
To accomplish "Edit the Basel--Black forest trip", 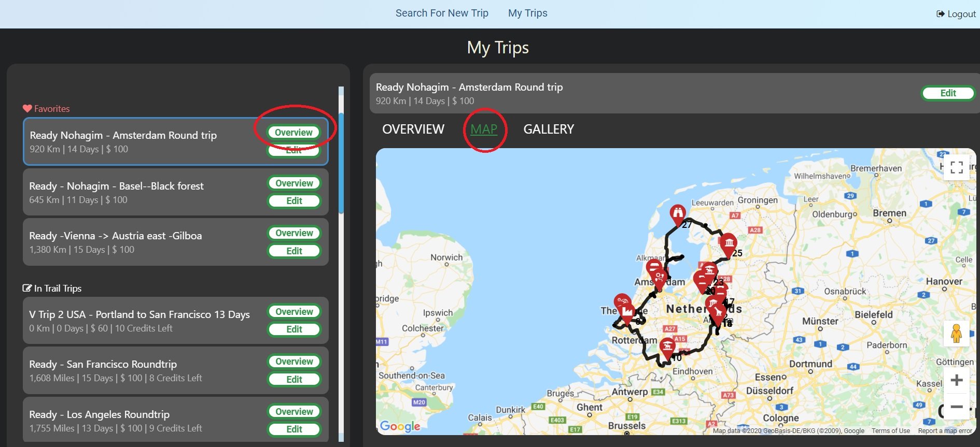I will click(x=294, y=200).
